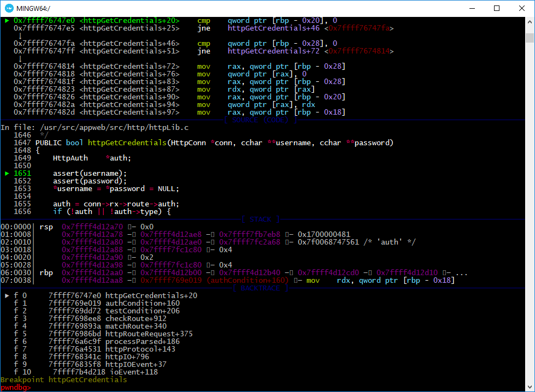Maximize the MINGW64 window
535x392 pixels.
pos(497,8)
